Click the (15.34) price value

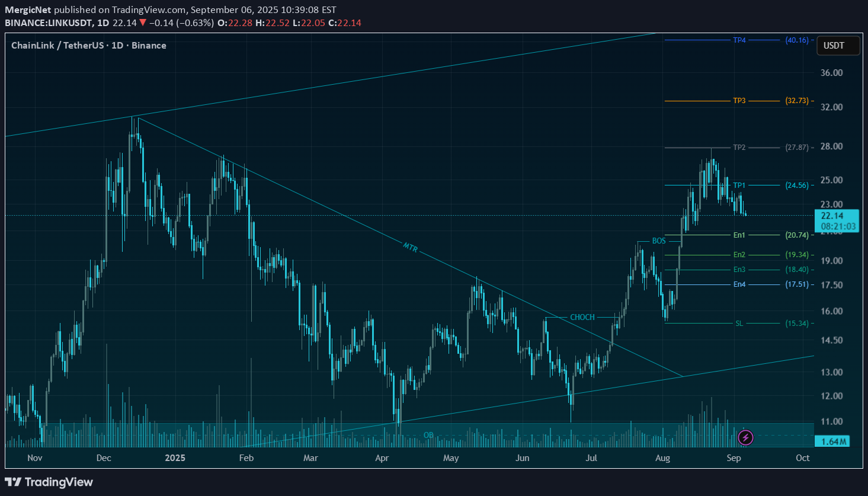click(x=797, y=324)
